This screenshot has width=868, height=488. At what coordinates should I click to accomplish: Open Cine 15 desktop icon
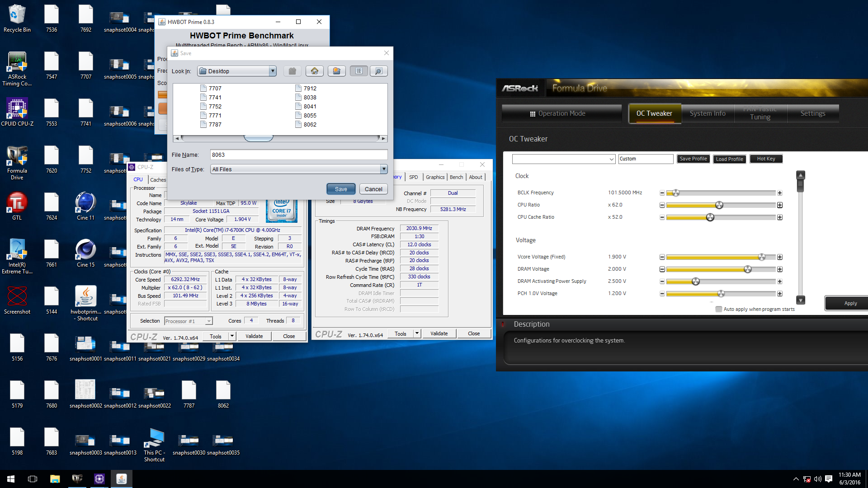point(86,253)
